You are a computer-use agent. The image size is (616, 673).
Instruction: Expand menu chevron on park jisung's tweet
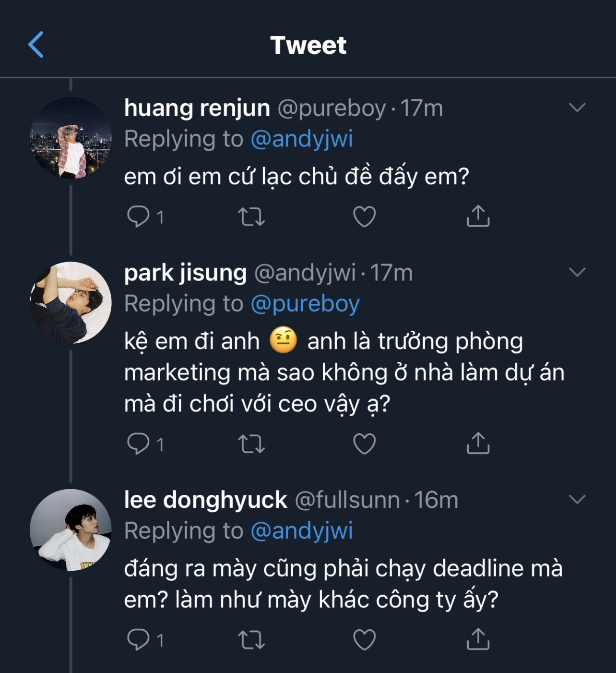[x=577, y=272]
